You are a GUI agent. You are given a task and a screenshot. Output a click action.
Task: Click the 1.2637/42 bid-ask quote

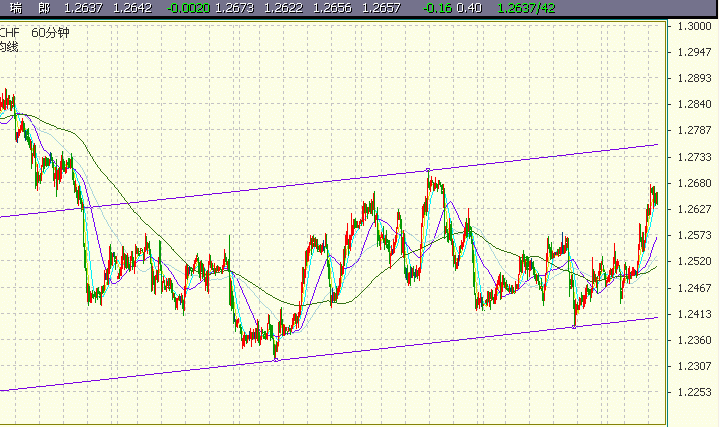click(x=526, y=8)
